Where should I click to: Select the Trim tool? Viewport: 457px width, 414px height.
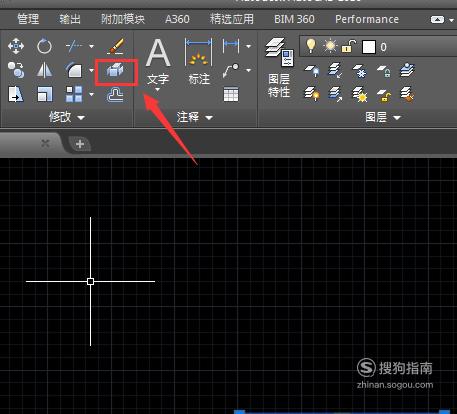click(x=73, y=46)
